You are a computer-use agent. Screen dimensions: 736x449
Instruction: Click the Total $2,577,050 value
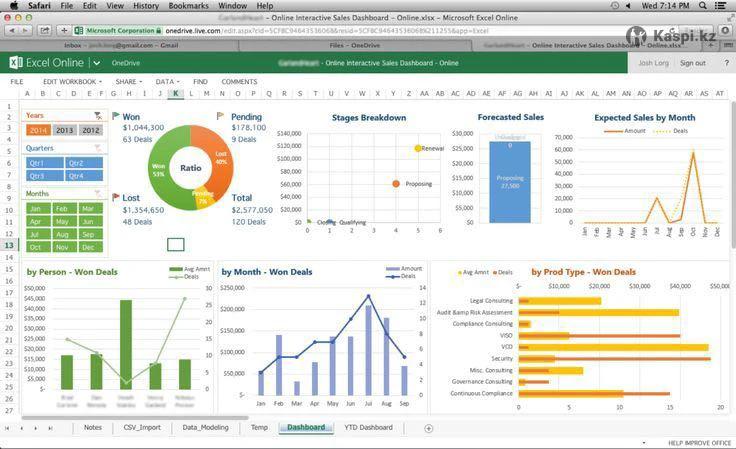point(252,210)
